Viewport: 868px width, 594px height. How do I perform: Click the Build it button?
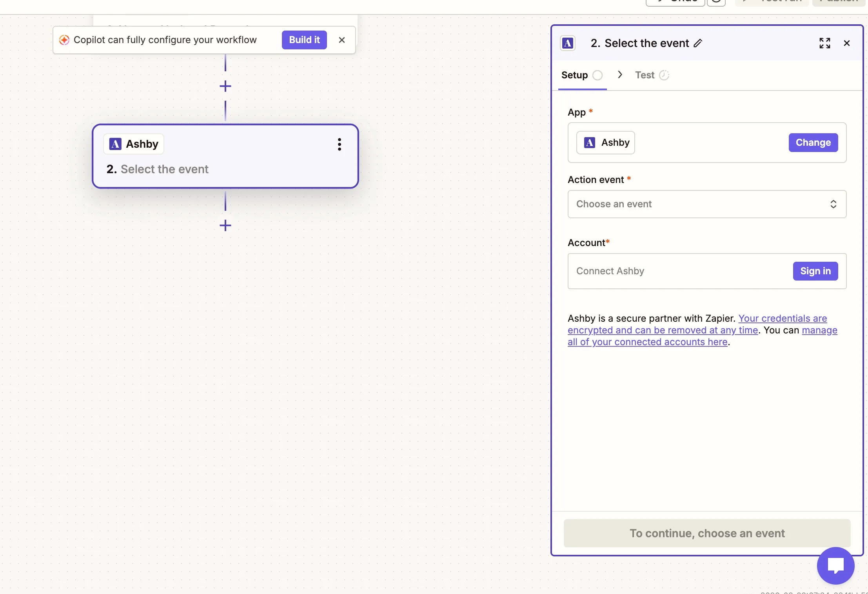click(304, 40)
